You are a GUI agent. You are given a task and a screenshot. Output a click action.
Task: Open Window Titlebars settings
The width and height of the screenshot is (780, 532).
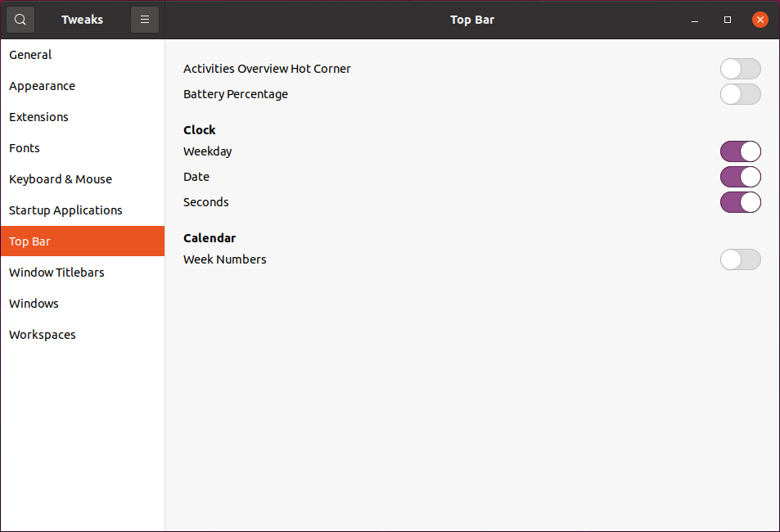83,273
